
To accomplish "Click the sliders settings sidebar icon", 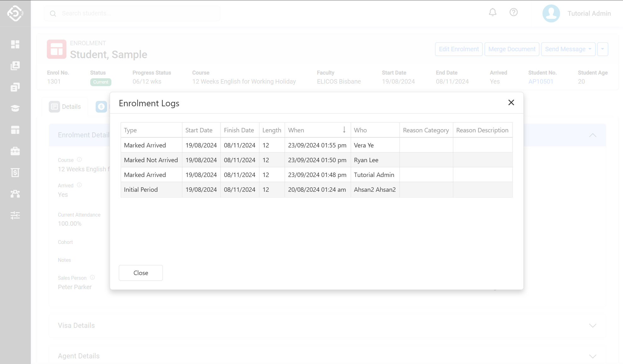I will [15, 215].
